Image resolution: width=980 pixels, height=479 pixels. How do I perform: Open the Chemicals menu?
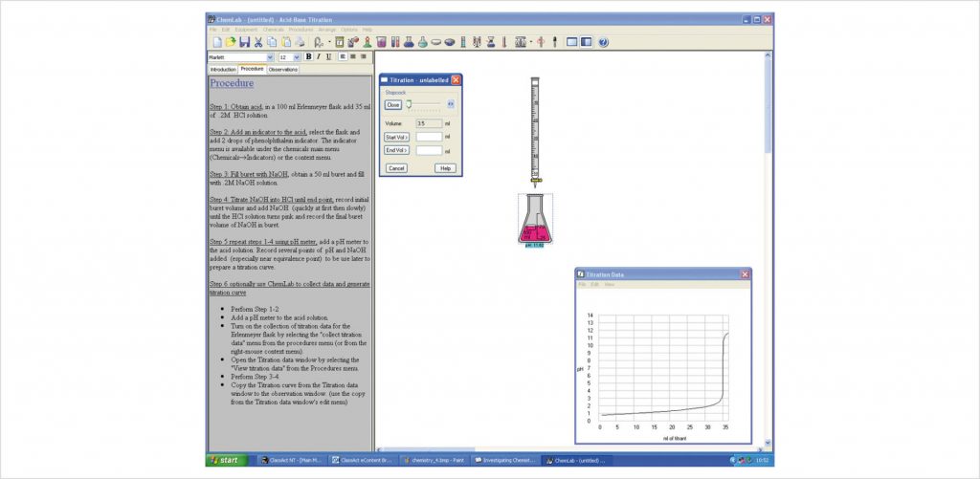click(x=274, y=30)
